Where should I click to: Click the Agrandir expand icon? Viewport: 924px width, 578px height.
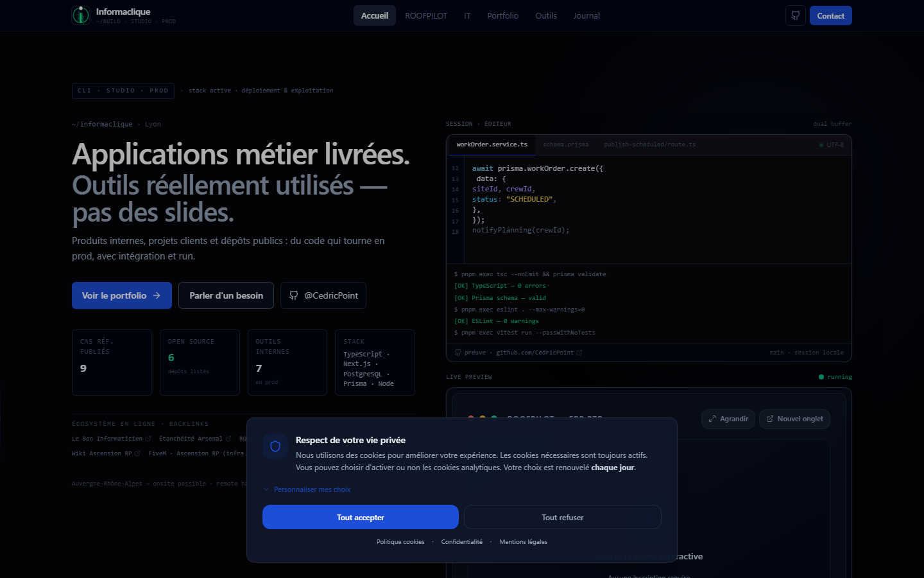click(x=712, y=419)
